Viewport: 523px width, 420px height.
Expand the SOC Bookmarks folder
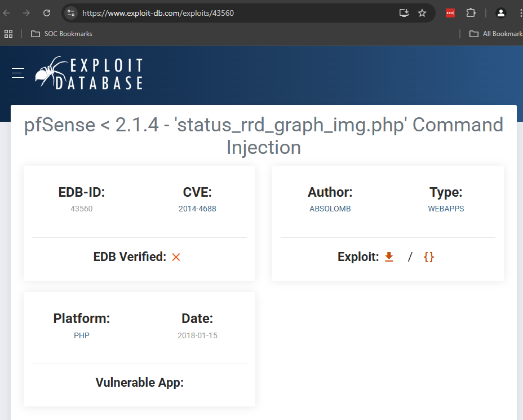click(x=61, y=34)
